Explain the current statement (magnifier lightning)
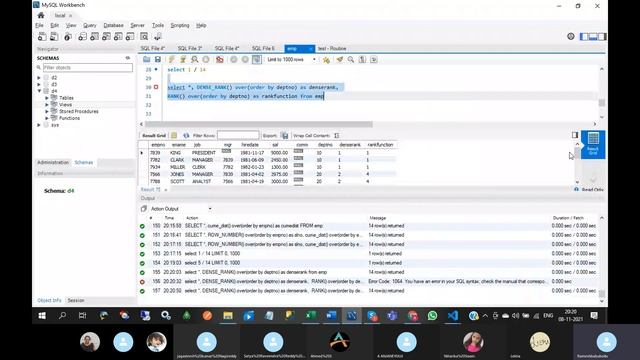640x360 pixels. pyautogui.click(x=195, y=60)
